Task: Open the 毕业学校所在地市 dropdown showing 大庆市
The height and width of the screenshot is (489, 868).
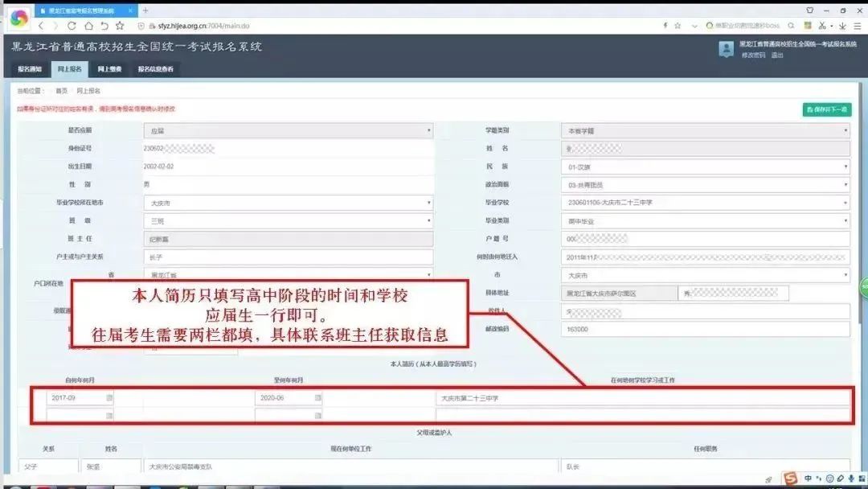Action: coord(289,203)
